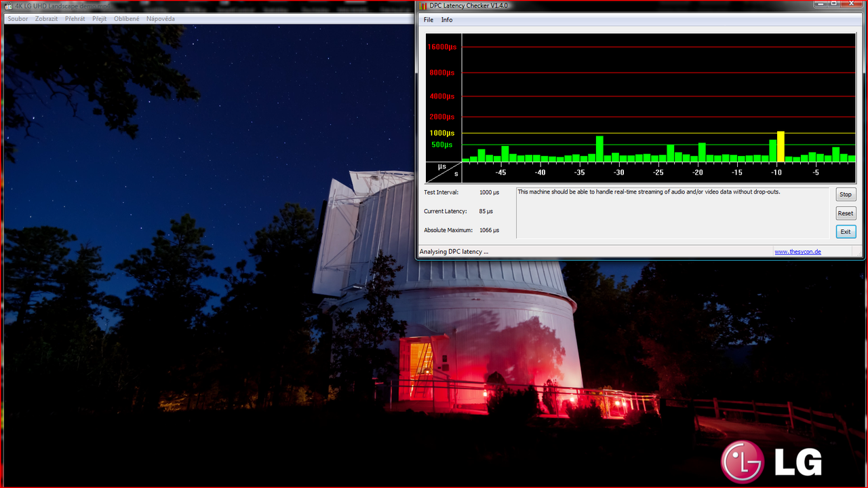Click the green '500µs' axis label
The width and height of the screenshot is (868, 488).
click(442, 145)
